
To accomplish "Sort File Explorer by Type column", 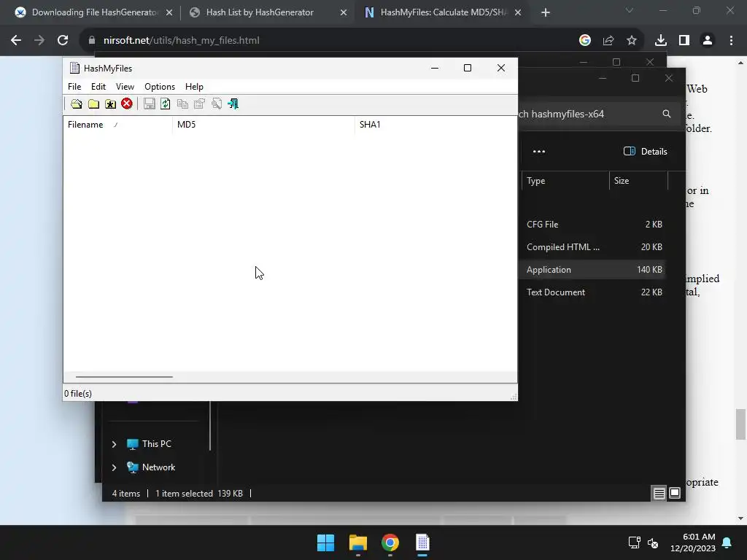I will [x=565, y=181].
